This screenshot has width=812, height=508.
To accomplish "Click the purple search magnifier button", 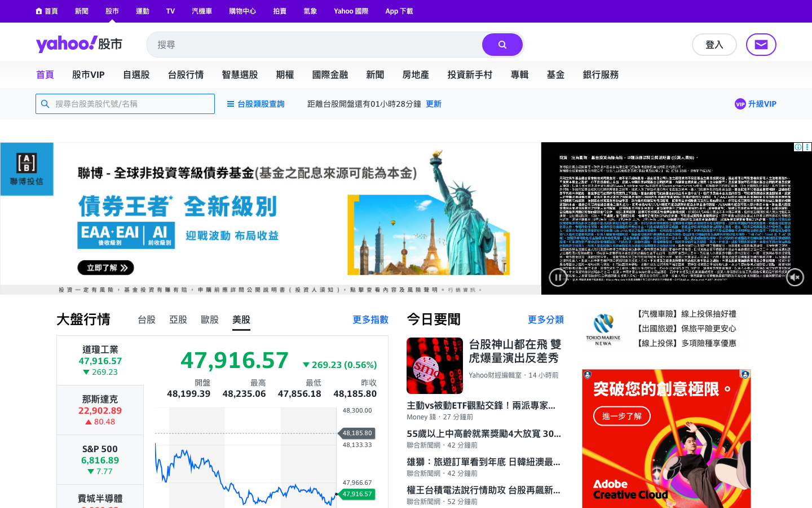I will pos(502,45).
